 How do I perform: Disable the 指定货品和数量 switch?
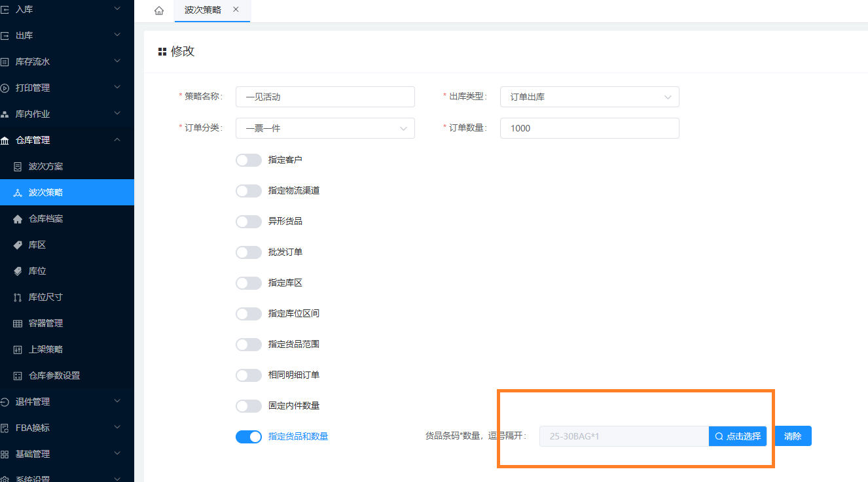point(249,437)
